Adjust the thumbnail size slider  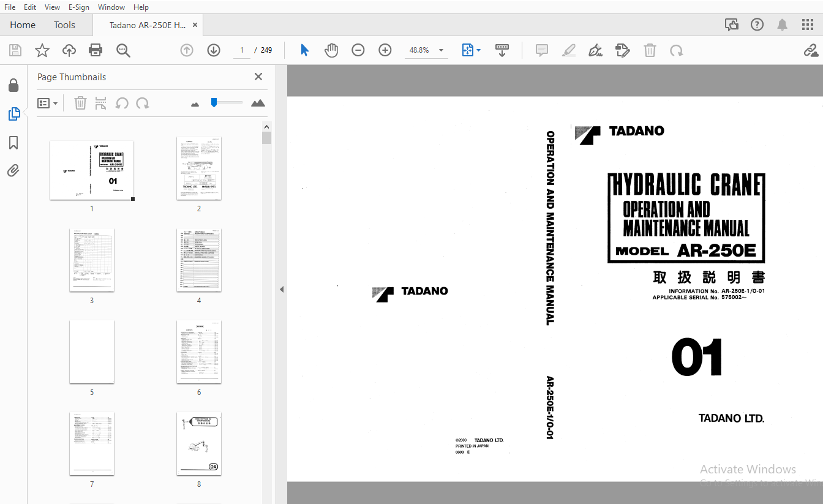click(227, 102)
